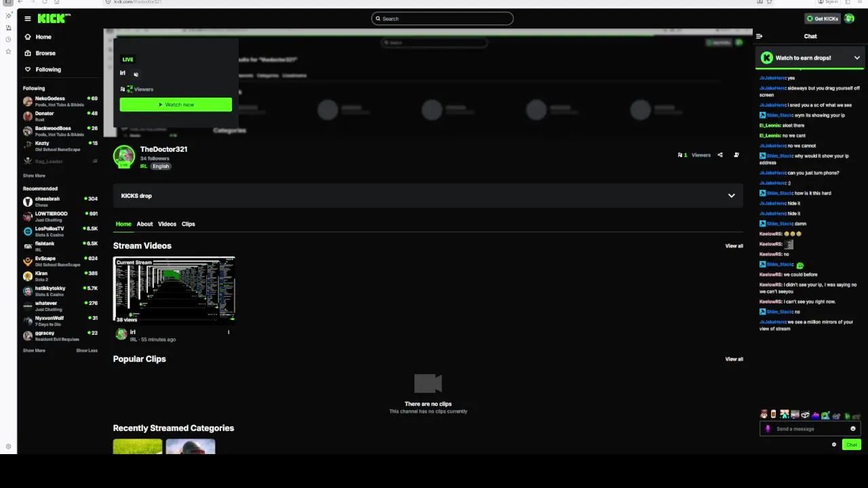Collapse the chat panel arrow icon

tap(759, 37)
